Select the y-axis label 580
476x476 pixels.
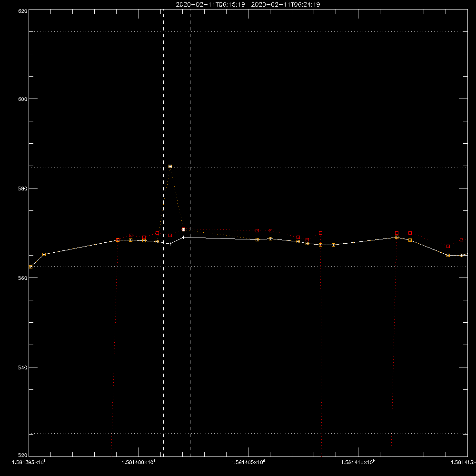tap(23, 188)
